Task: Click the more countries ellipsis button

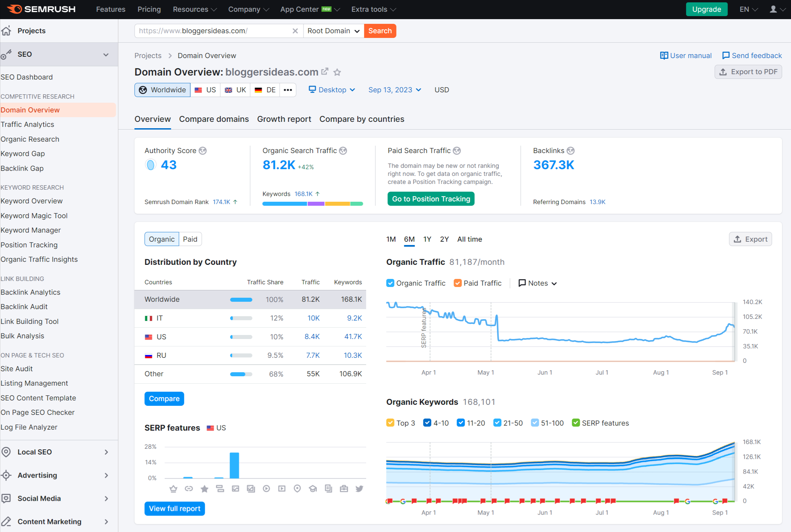Action: point(288,90)
